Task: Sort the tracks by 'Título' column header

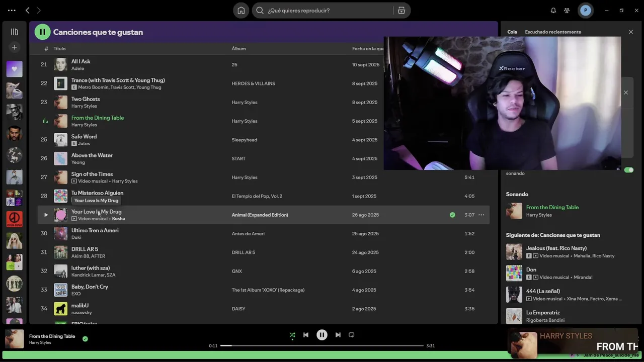Action: (x=59, y=49)
